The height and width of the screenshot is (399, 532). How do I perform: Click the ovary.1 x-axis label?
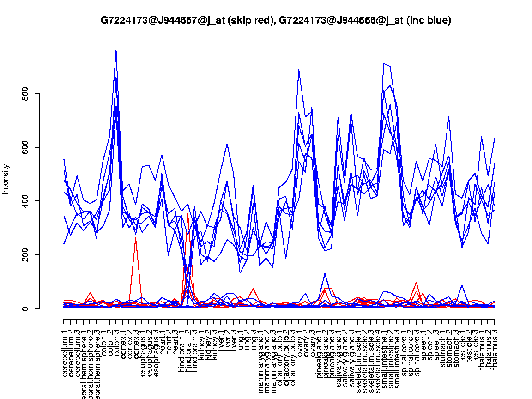(x=300, y=339)
